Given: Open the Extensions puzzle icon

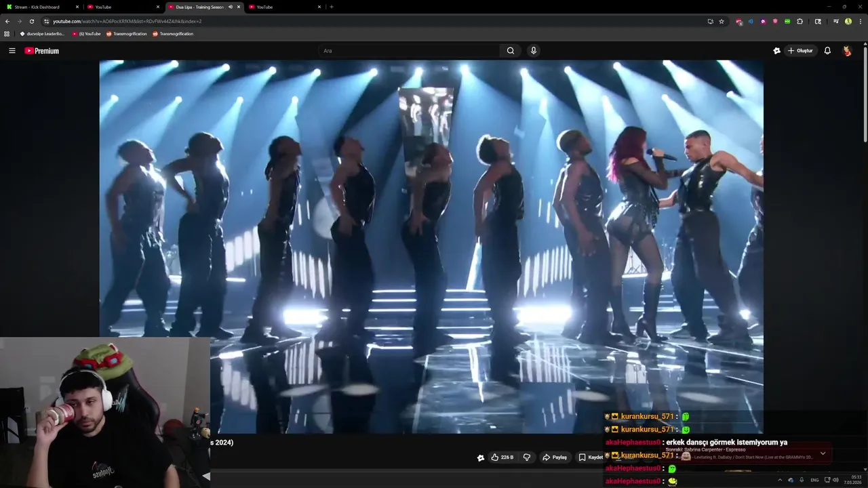Looking at the screenshot, I should coord(800,21).
